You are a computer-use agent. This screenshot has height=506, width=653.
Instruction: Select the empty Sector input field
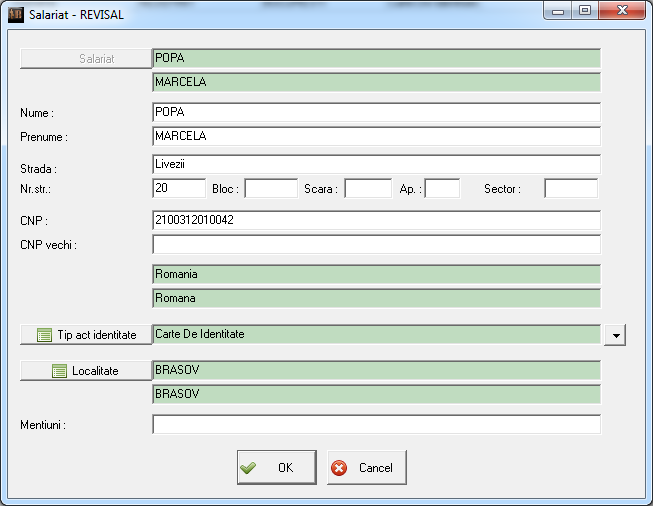570,188
